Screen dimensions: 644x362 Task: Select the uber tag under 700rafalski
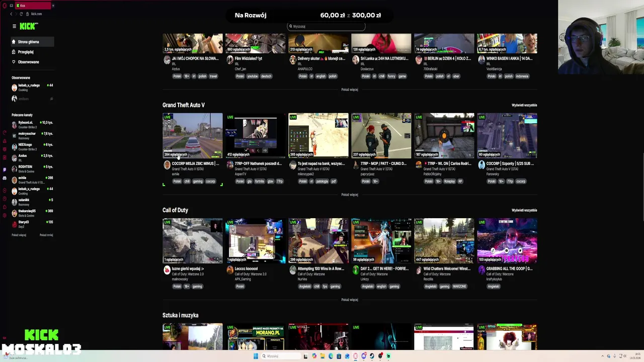click(x=456, y=76)
